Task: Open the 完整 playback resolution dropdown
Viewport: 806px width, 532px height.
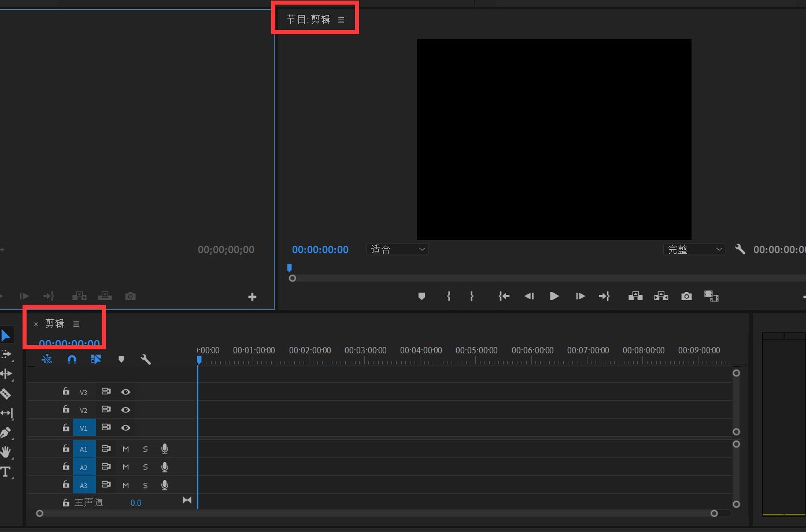Action: [x=694, y=249]
